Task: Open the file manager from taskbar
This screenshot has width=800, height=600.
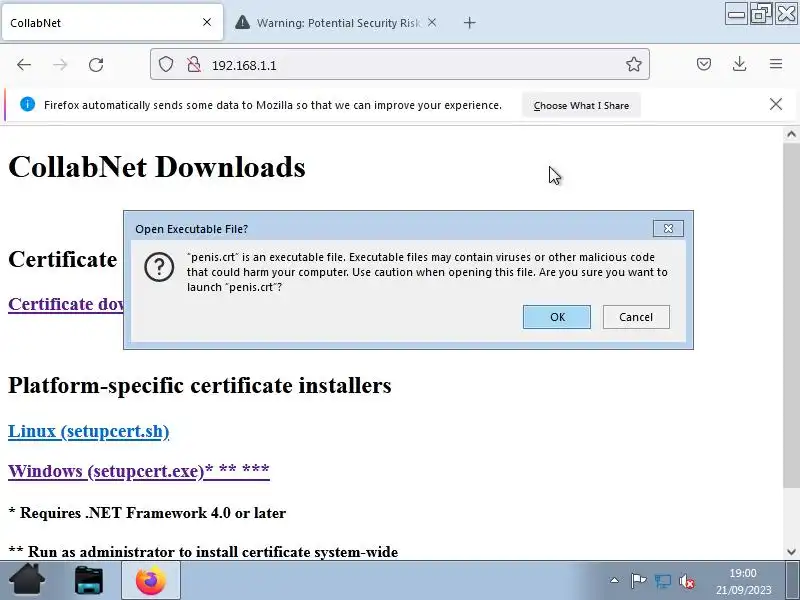Action: pos(89,581)
